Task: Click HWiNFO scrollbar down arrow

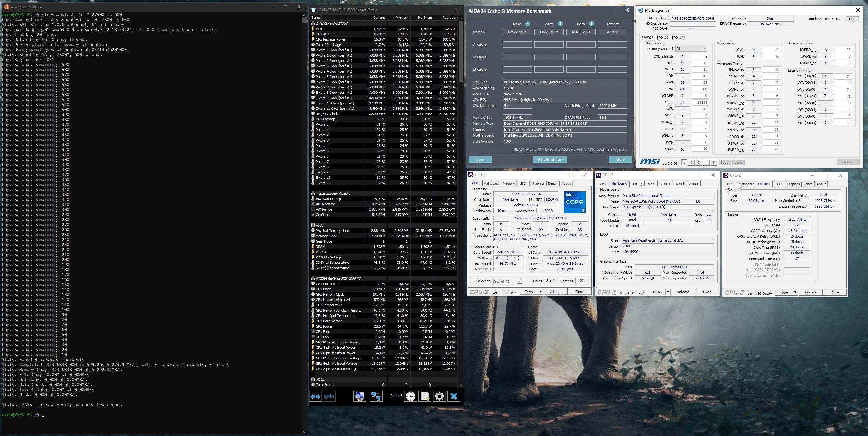Action: 461,385
